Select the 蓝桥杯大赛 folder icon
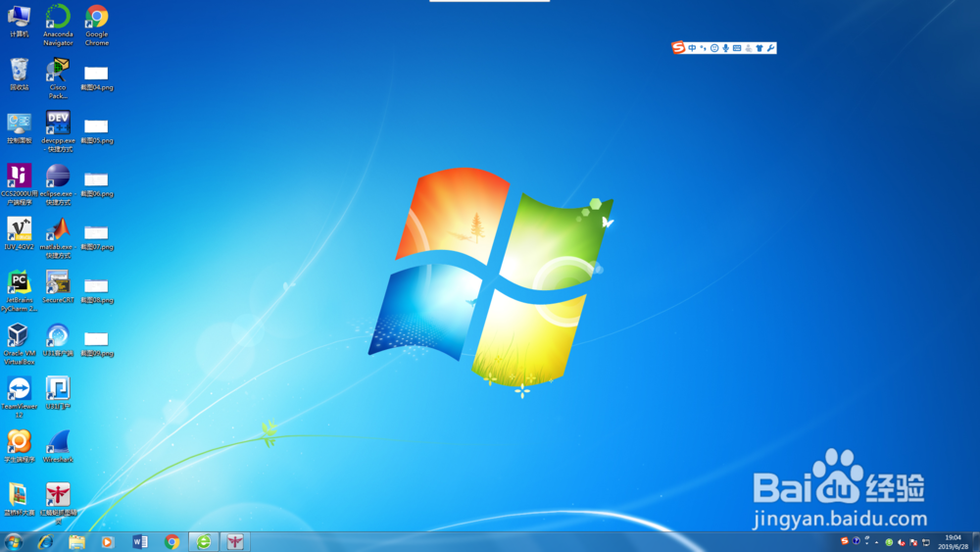Viewport: 980px width, 552px height. [x=19, y=499]
